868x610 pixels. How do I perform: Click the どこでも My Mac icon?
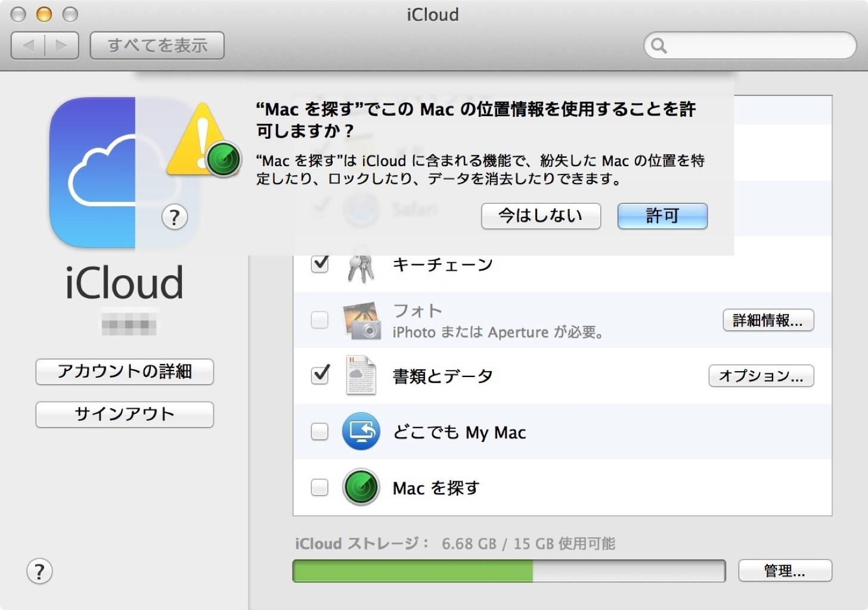point(361,431)
